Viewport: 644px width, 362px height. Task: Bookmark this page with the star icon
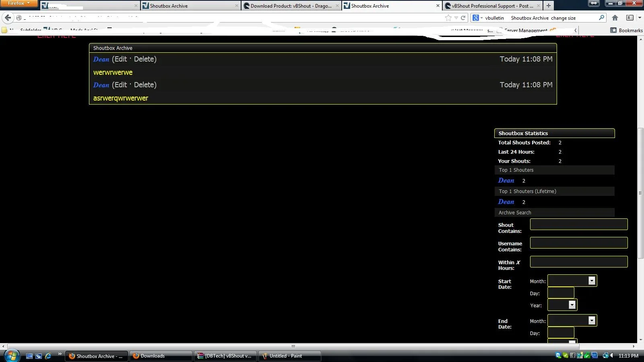click(448, 18)
